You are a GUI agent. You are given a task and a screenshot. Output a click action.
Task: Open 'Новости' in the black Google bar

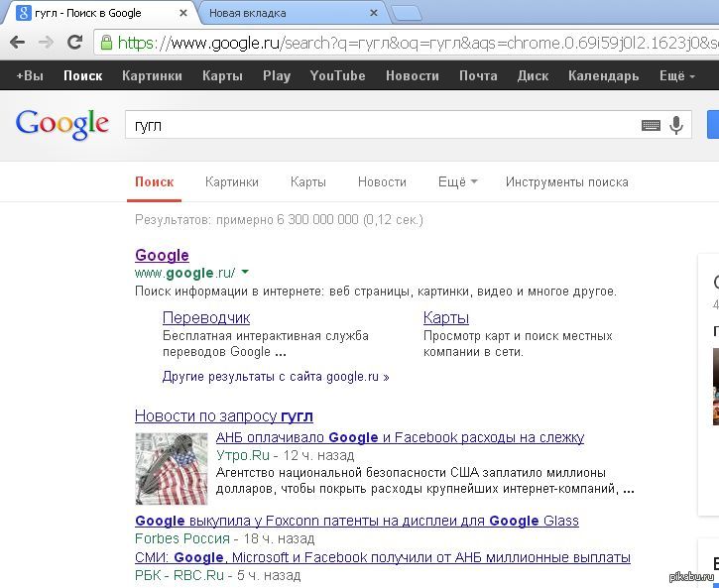point(413,75)
